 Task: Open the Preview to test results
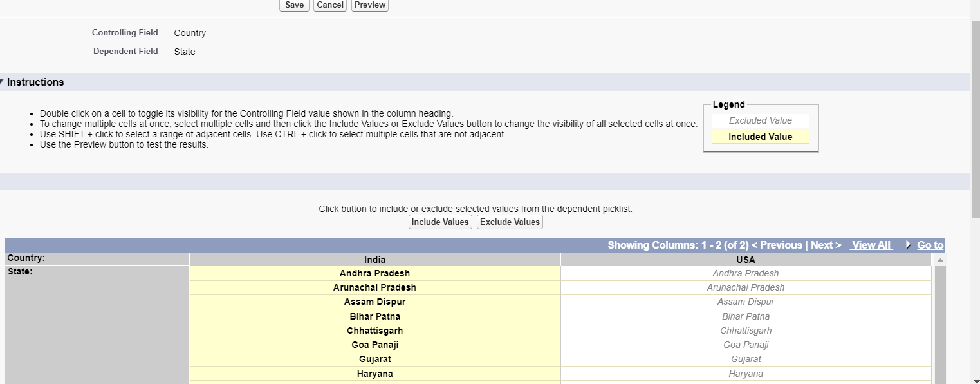click(370, 5)
